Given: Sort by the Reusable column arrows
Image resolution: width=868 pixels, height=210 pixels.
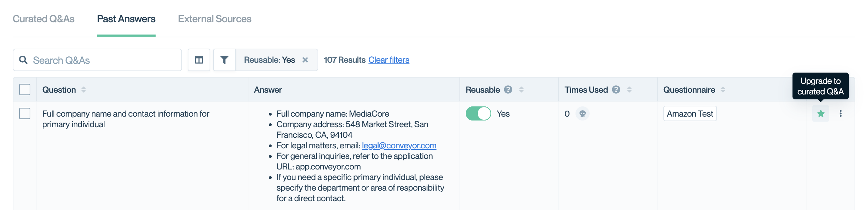Looking at the screenshot, I should click(522, 90).
